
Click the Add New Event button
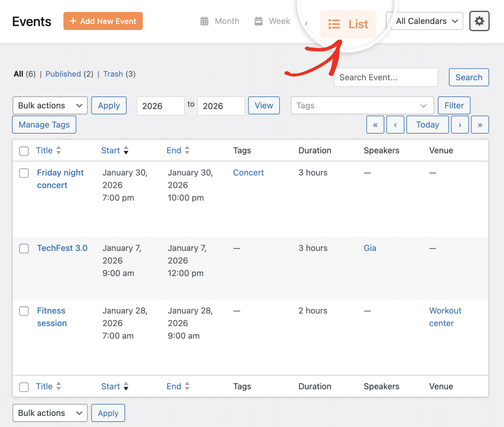(x=103, y=21)
